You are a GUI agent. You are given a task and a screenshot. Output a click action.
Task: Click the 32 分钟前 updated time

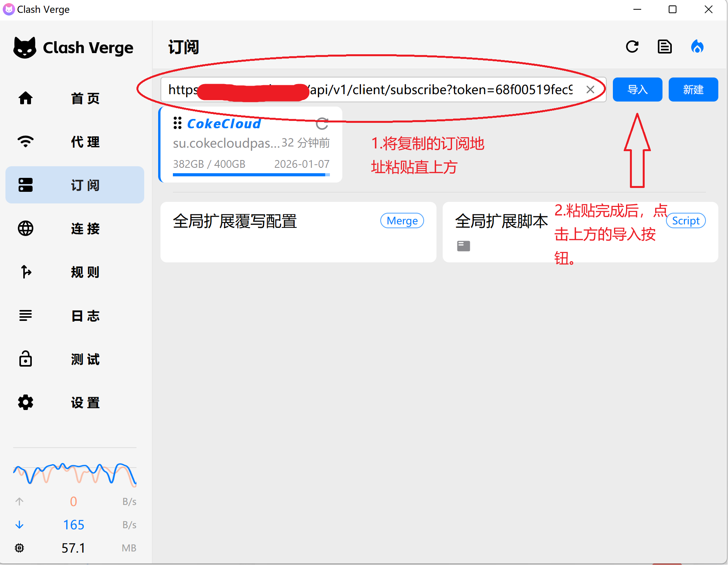tap(306, 143)
